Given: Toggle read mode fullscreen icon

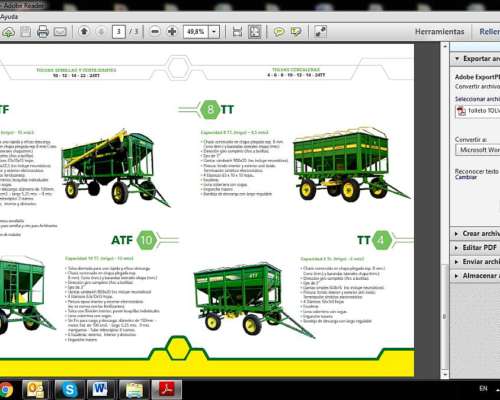Looking at the screenshot, I should (x=320, y=32).
